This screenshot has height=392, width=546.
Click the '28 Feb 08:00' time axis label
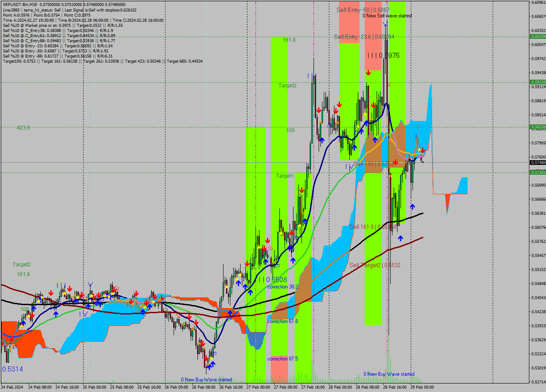[x=367, y=387]
